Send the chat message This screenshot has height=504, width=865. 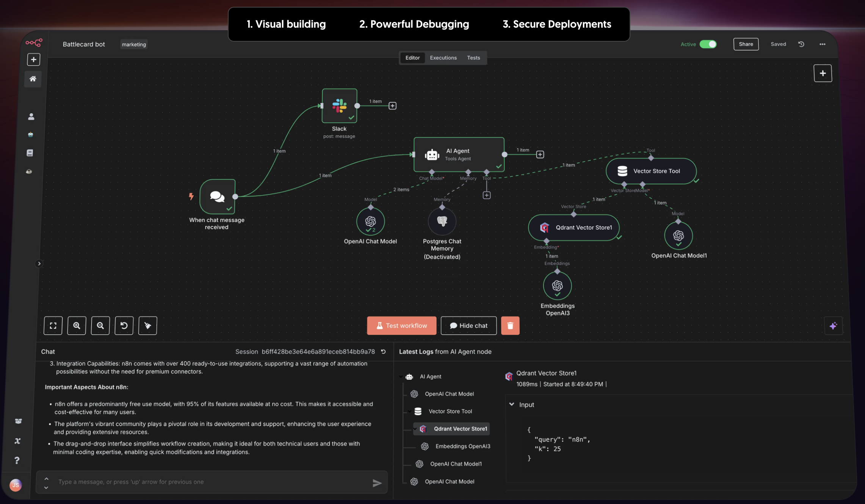coord(377,483)
